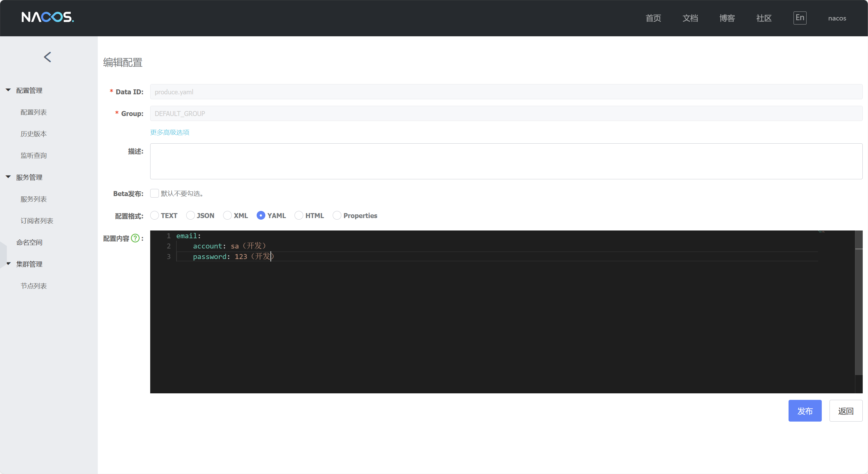This screenshot has height=474, width=868.
Task: Select the XML format radio button
Action: click(227, 216)
